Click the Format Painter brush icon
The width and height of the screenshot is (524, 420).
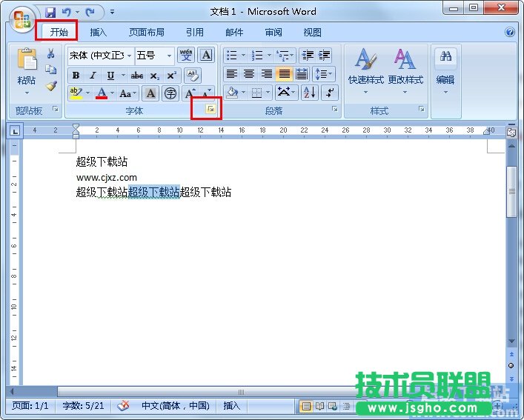(x=51, y=86)
